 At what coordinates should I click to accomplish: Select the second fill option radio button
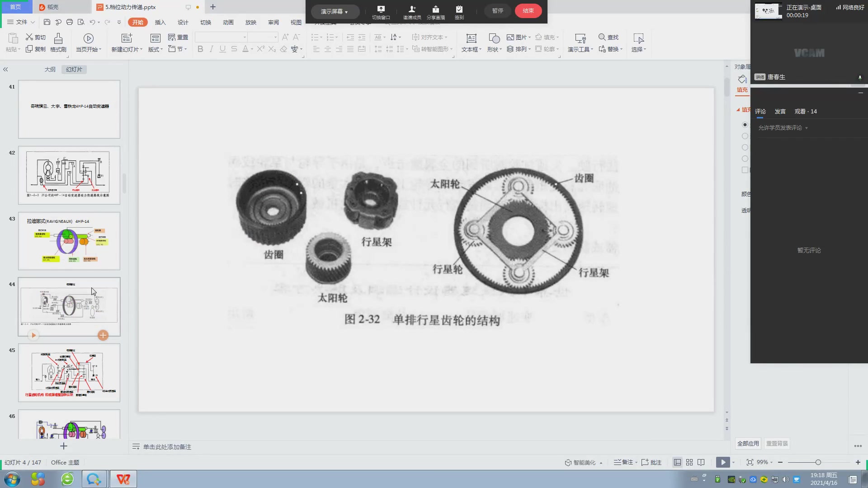click(745, 136)
